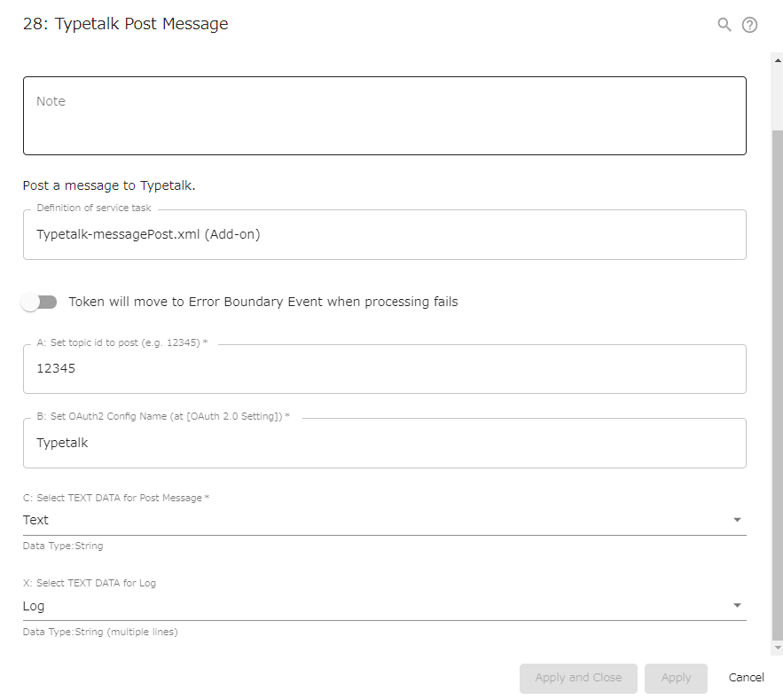Viewport: 783px width, 700px height.
Task: Click Apply and Close button
Action: [578, 678]
